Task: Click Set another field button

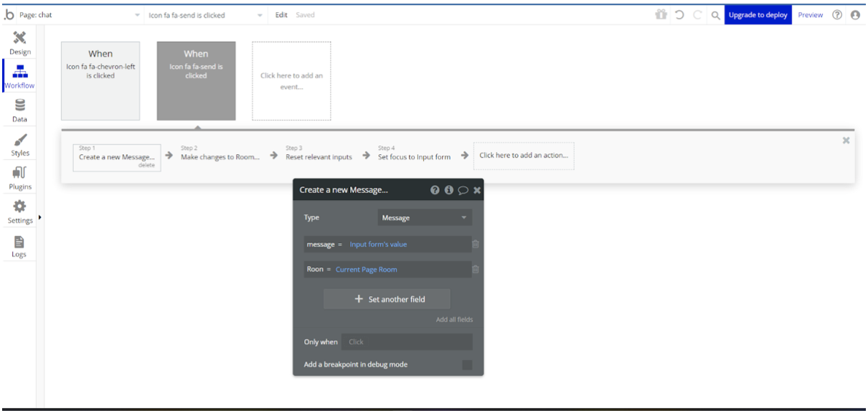Action: coord(387,299)
